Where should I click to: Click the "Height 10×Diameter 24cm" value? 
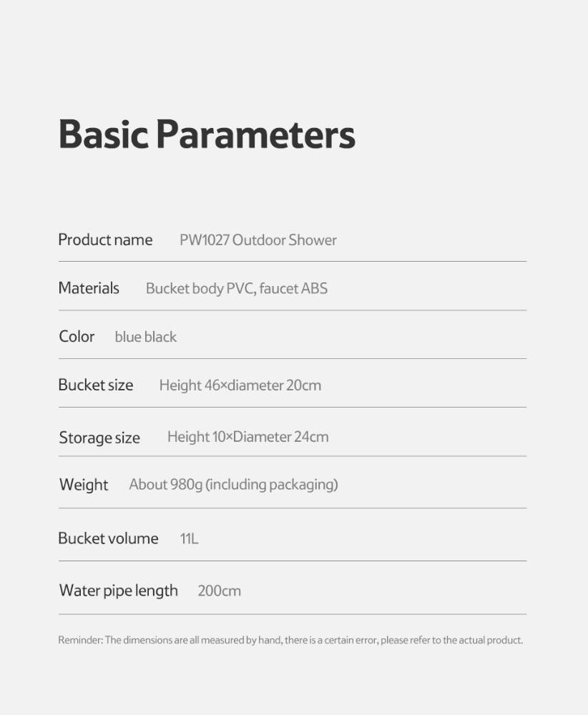pyautogui.click(x=248, y=437)
